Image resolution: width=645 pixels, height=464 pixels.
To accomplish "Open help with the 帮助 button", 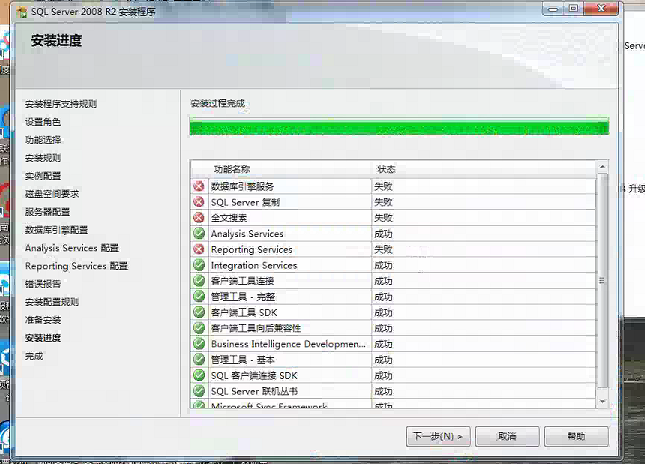I will 576,436.
